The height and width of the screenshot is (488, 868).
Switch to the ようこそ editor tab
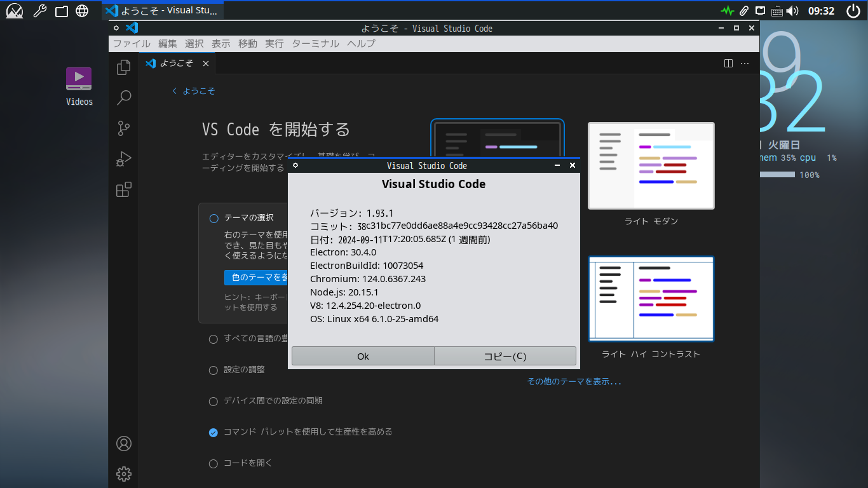point(177,64)
